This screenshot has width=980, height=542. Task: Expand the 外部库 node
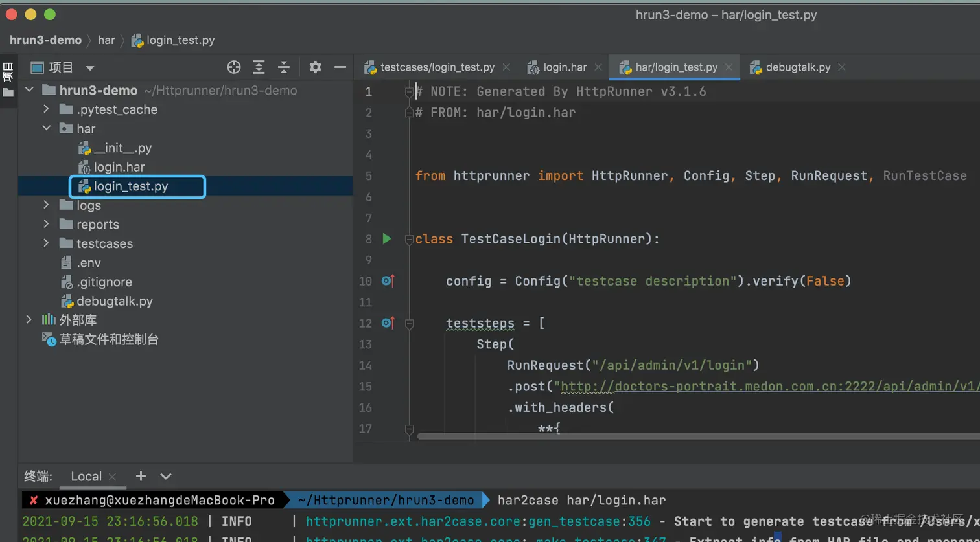coord(29,319)
